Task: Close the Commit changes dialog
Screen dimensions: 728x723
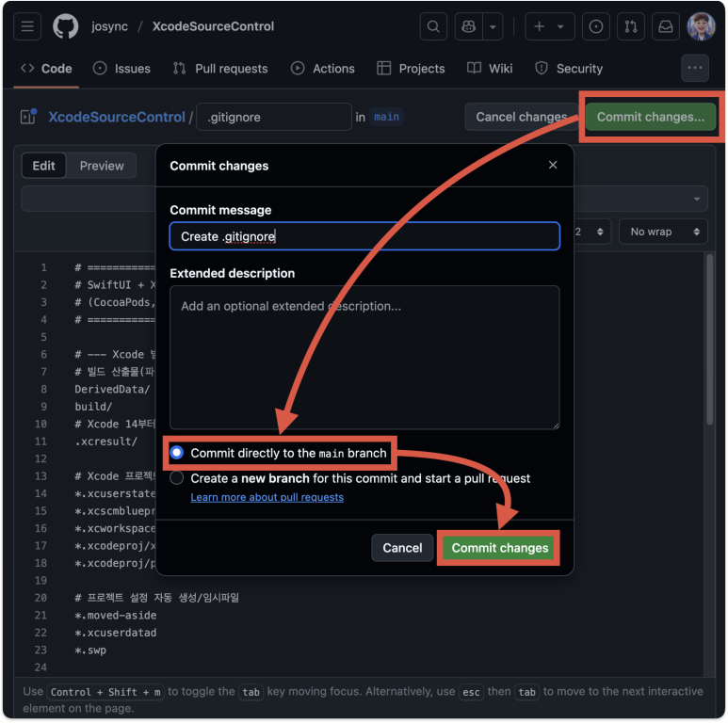Action: 553,165
